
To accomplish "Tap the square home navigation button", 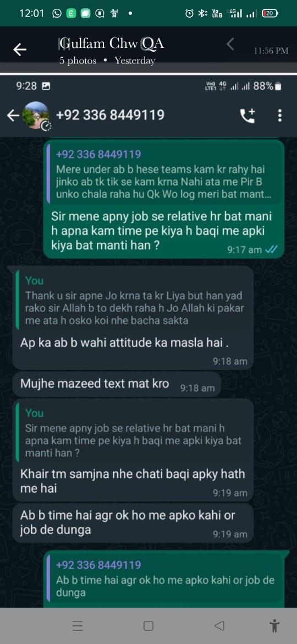I will 148,625.
